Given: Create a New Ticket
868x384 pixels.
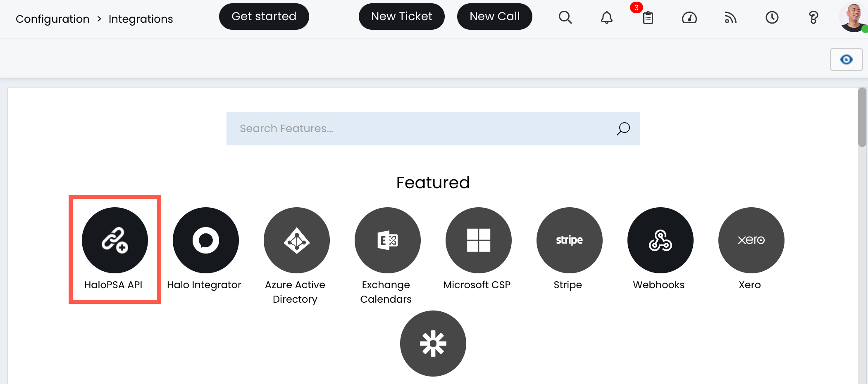Looking at the screenshot, I should click(401, 17).
